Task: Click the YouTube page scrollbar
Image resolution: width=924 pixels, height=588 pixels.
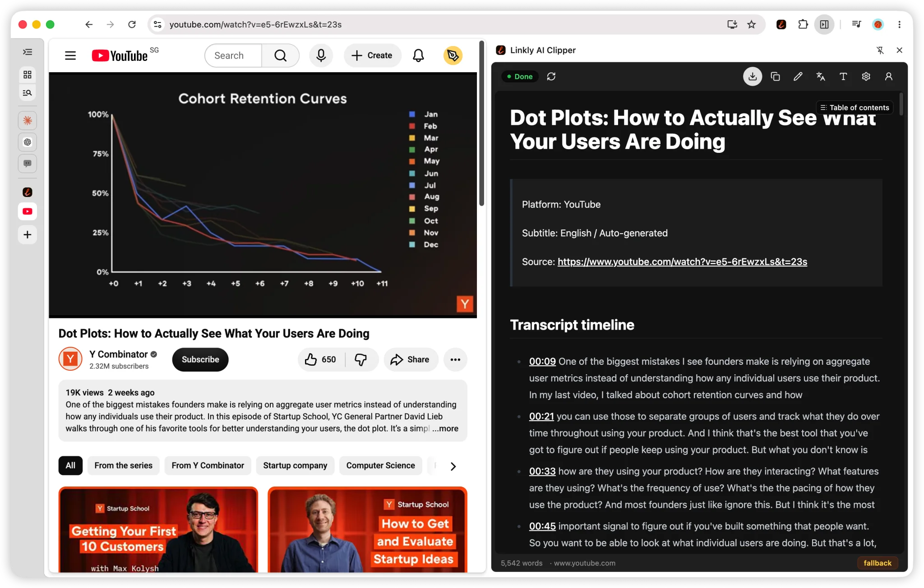Action: (481, 124)
